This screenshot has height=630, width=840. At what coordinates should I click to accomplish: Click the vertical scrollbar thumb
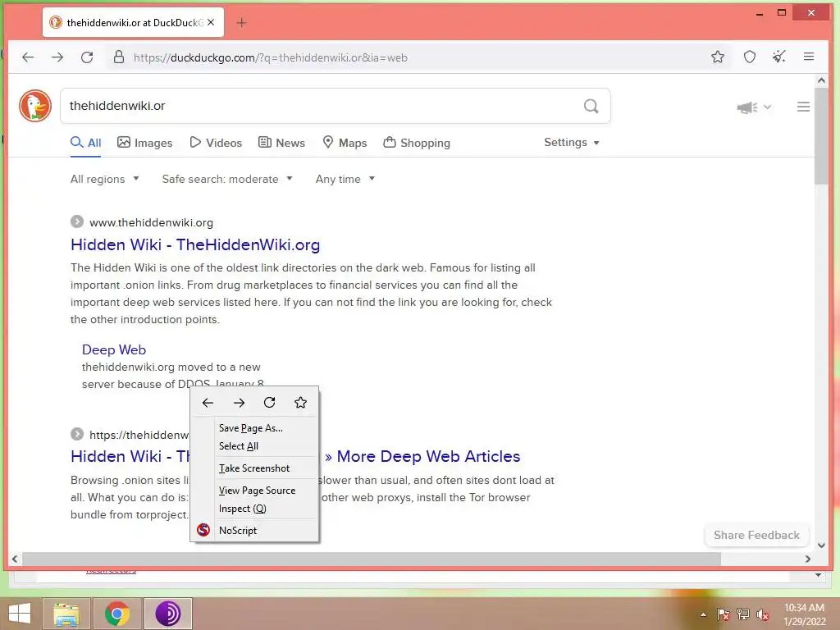point(821,137)
